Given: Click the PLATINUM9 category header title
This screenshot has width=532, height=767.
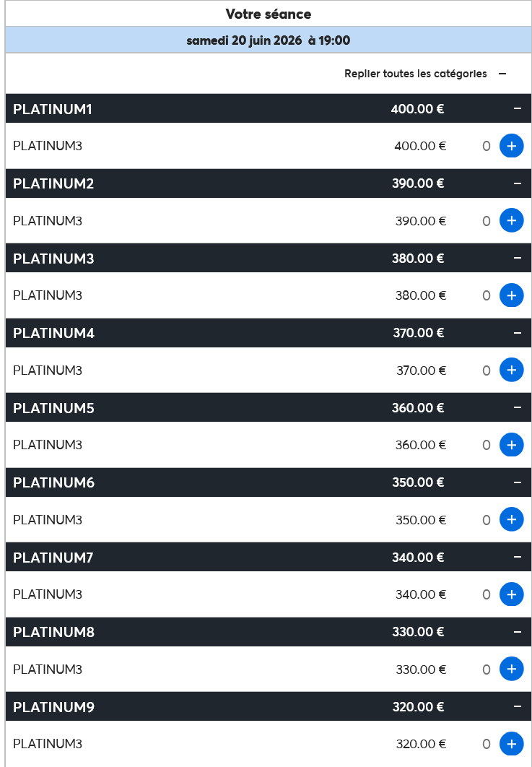Looking at the screenshot, I should [x=54, y=707].
